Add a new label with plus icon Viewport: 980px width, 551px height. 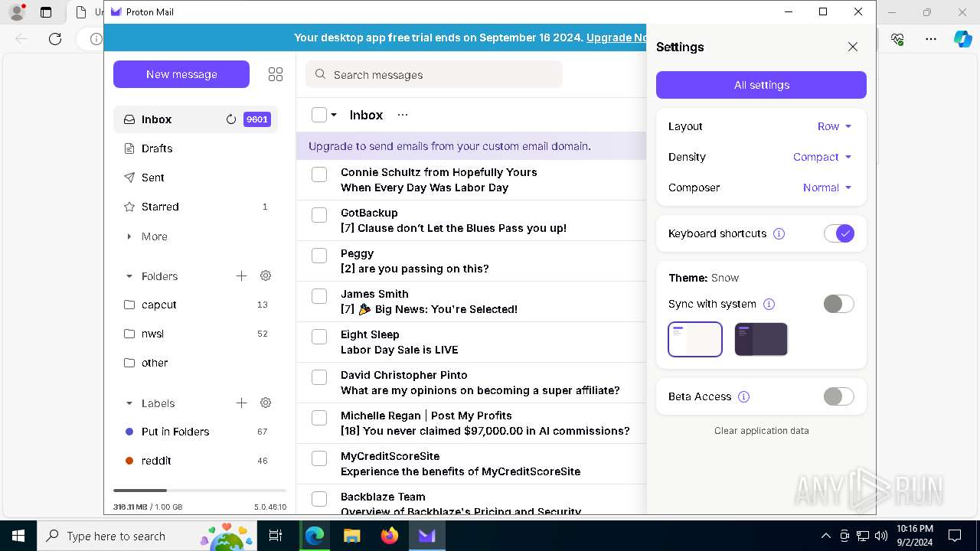(x=241, y=403)
